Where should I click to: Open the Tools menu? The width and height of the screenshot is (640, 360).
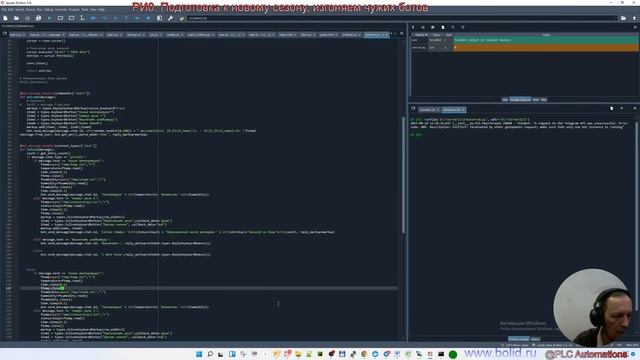(85, 9)
